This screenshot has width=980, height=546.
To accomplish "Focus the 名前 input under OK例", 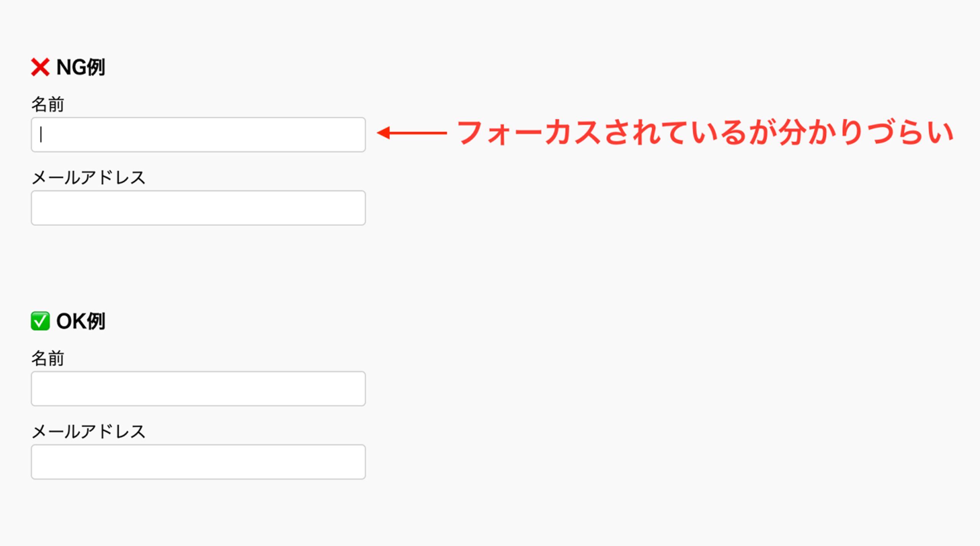I will (198, 389).
